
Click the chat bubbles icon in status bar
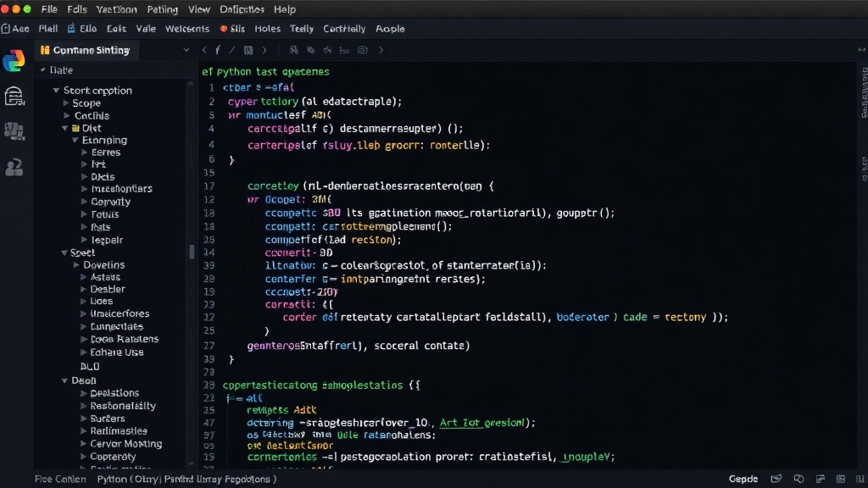798,479
